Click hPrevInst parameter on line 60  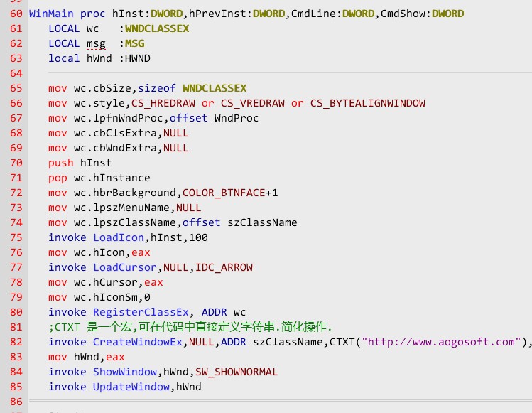point(217,14)
